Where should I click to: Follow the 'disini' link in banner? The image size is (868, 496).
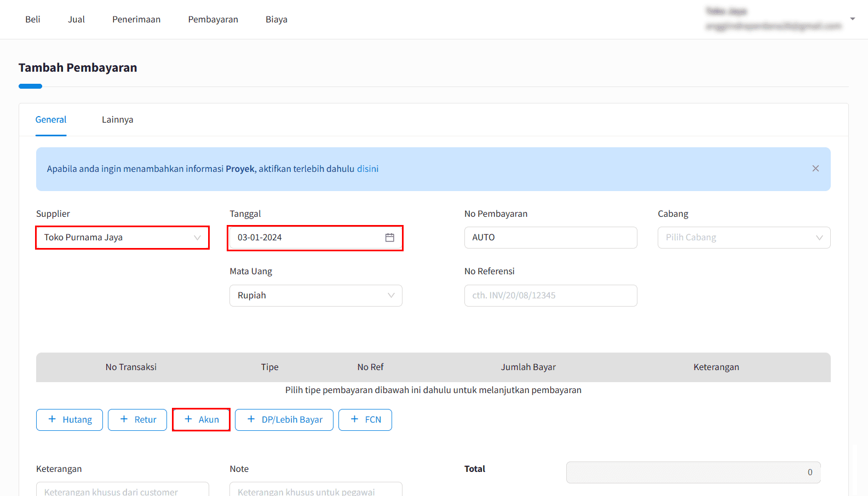(367, 169)
